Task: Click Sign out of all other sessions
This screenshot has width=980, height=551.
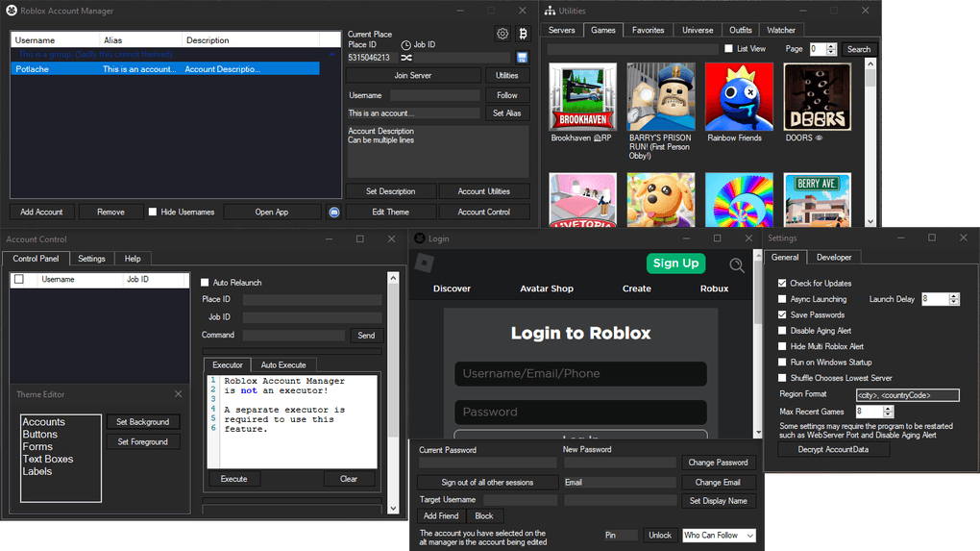Action: (x=487, y=483)
